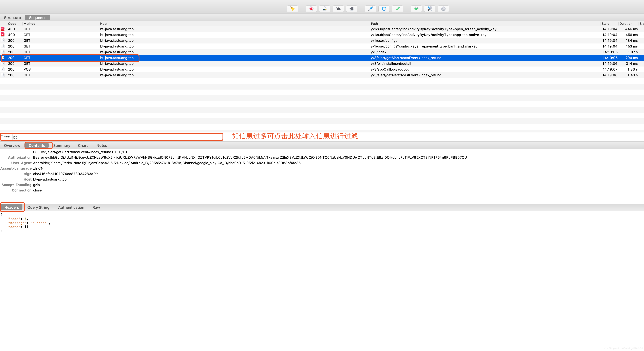This screenshot has width=644, height=351.
Task: Click row icon of 14:19:08 getAlert request
Action: click(x=3, y=75)
